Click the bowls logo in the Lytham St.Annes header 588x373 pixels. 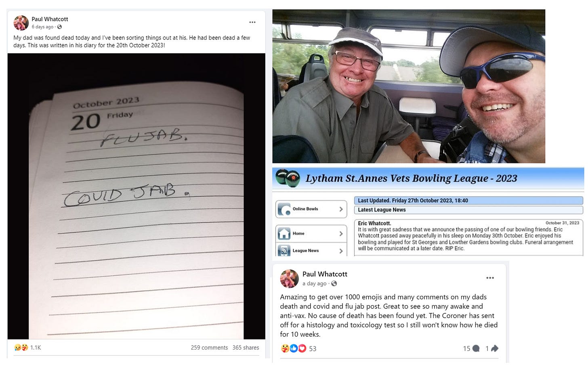(288, 178)
